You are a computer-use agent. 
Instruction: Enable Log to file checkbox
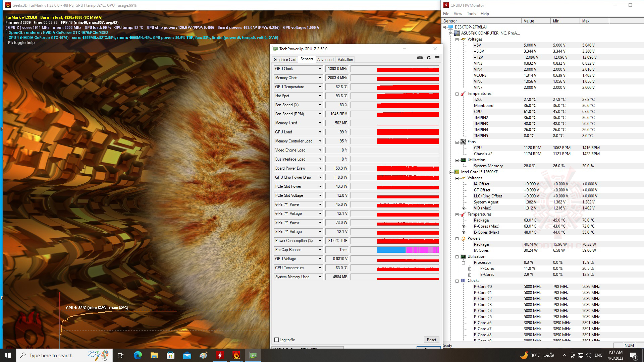277,340
